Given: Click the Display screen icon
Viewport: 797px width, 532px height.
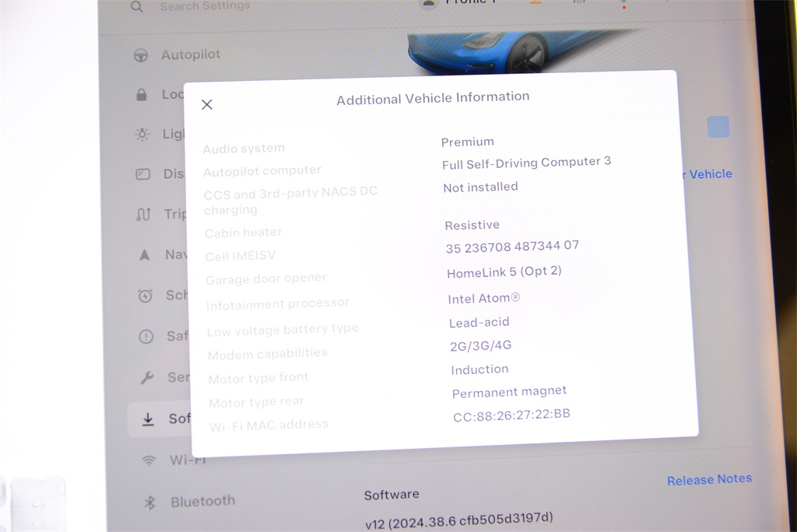Looking at the screenshot, I should (x=143, y=175).
